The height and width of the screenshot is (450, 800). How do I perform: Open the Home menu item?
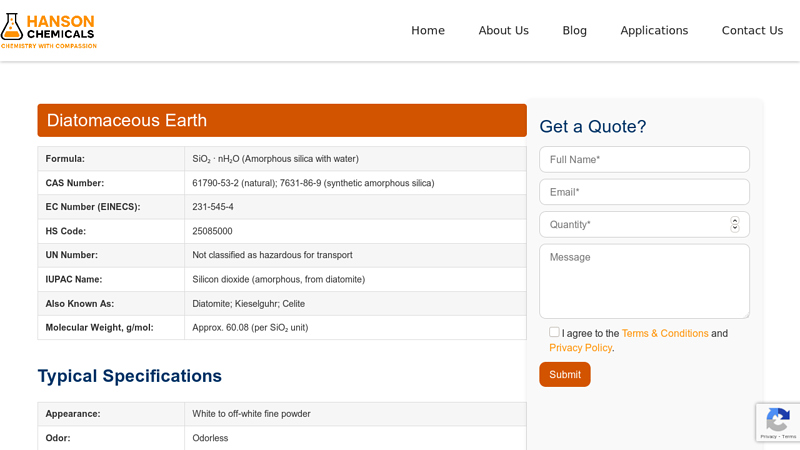click(428, 30)
